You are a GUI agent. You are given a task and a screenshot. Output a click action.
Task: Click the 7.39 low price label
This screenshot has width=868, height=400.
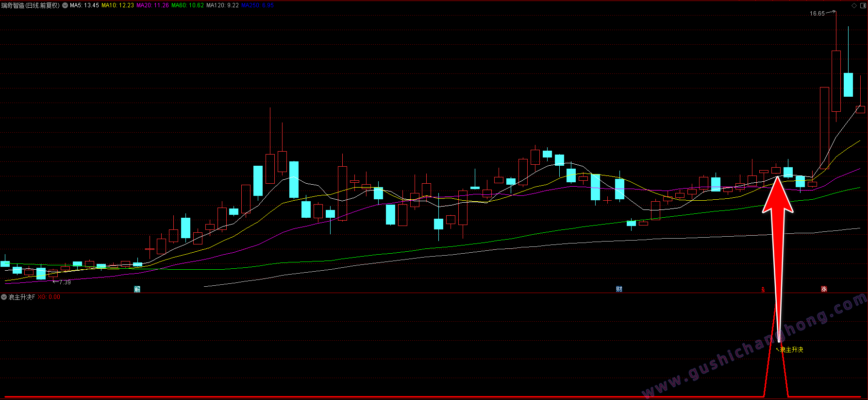tap(65, 282)
